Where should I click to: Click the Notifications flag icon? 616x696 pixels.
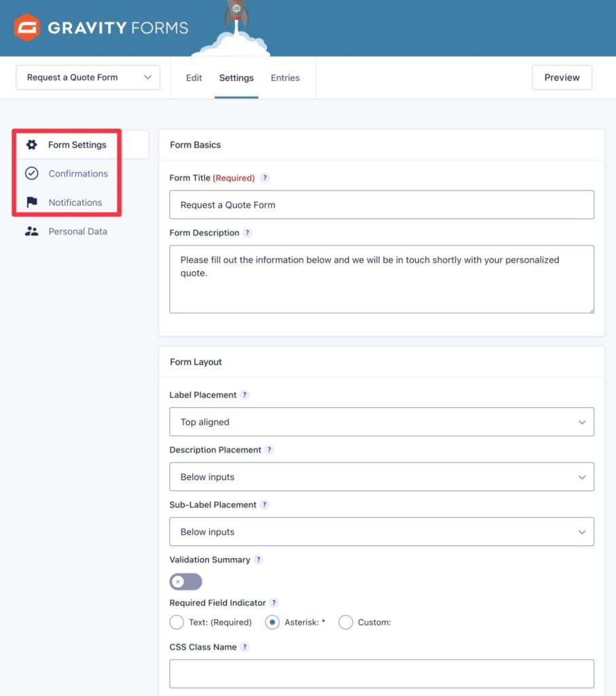pyautogui.click(x=31, y=202)
